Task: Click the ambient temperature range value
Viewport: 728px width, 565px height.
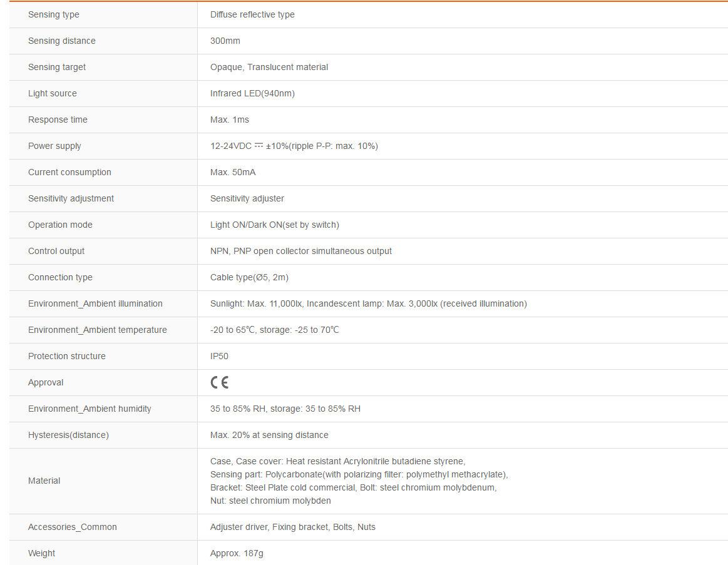Action: 274,330
